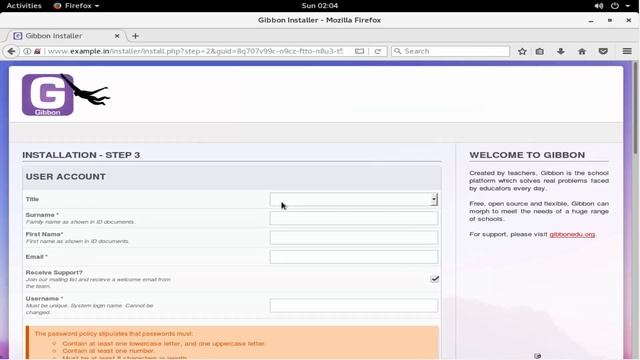Focus the Email input field

(x=354, y=257)
